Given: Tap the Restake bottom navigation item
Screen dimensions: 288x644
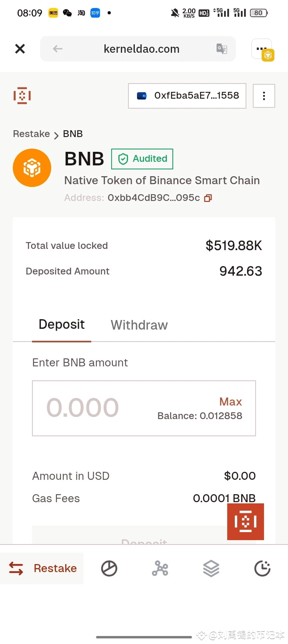Looking at the screenshot, I should 42,568.
